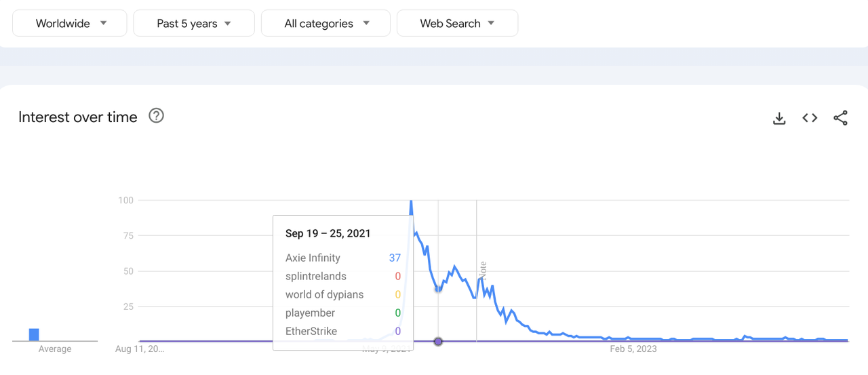Image resolution: width=868 pixels, height=375 pixels.
Task: Click the Axie Infinity peak at 100
Action: 411,201
